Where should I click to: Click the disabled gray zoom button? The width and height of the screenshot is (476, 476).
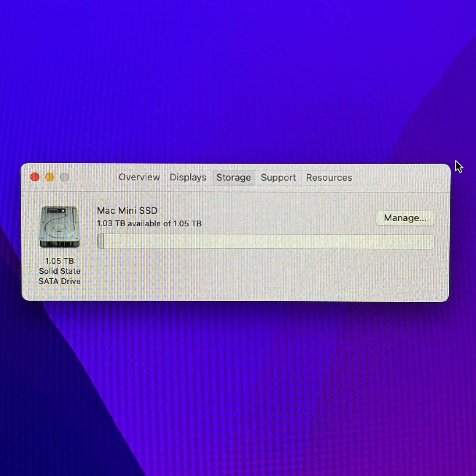point(64,177)
